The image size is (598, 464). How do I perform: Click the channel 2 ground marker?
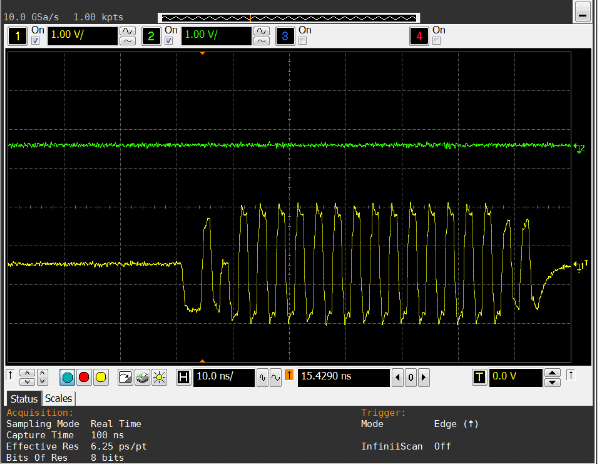click(579, 148)
